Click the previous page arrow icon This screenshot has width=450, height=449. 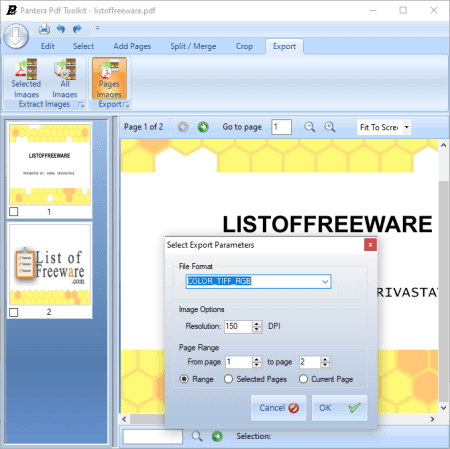point(183,127)
